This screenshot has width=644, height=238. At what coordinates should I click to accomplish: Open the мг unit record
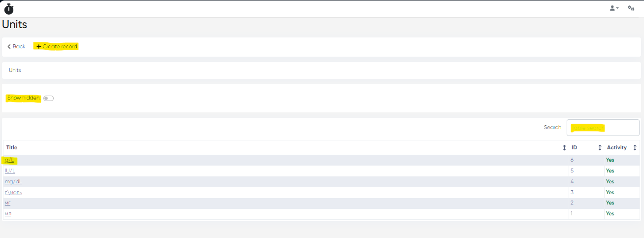8,203
